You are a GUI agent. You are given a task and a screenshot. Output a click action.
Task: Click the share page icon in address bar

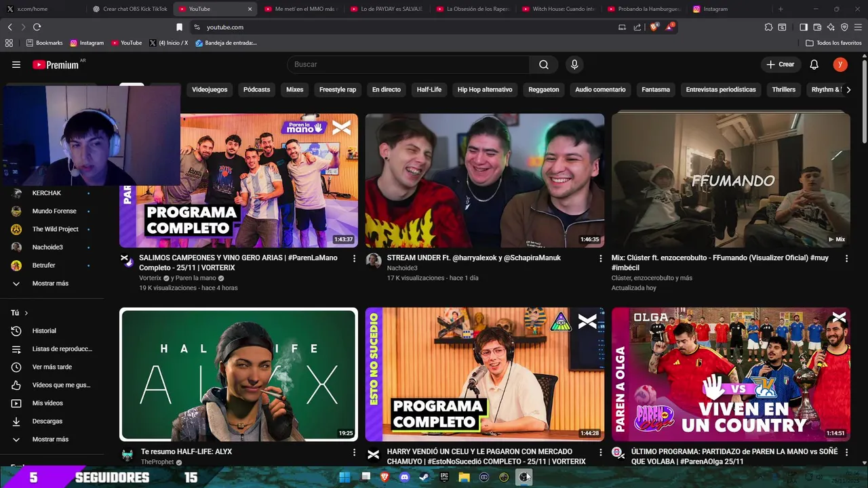pos(637,27)
